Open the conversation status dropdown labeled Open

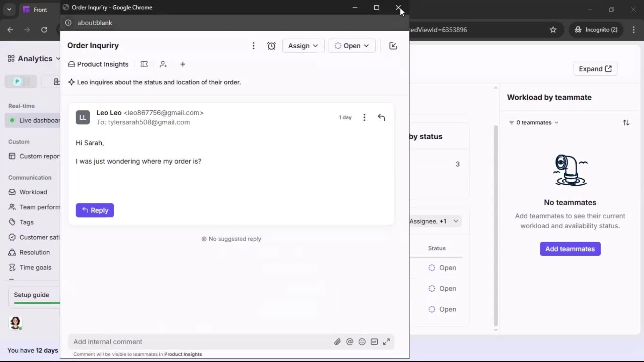point(352,46)
